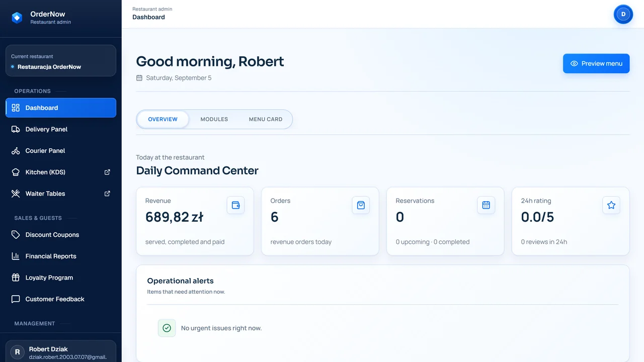Click the Loyalty Program gift icon
This screenshot has height=362, width=644.
[x=16, y=278]
